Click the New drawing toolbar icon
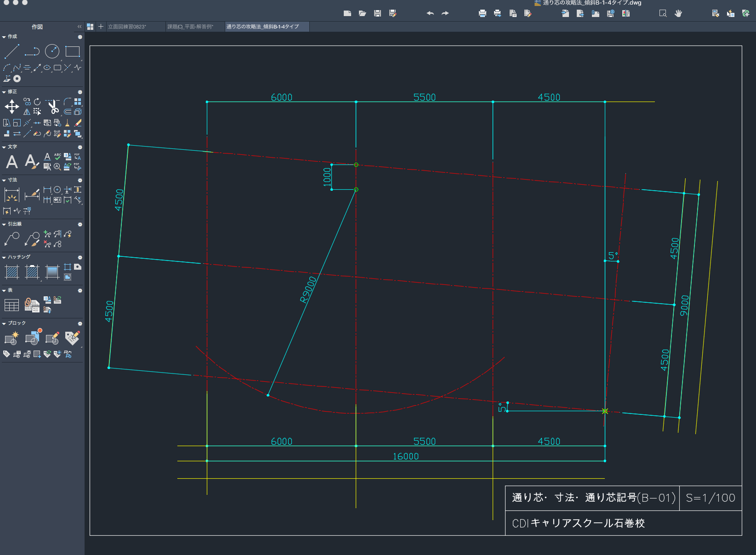756x555 pixels. (x=347, y=13)
